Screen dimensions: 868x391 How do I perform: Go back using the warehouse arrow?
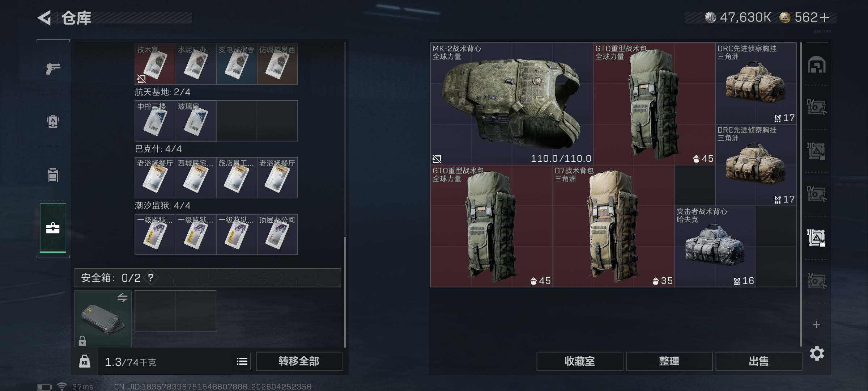coord(44,17)
